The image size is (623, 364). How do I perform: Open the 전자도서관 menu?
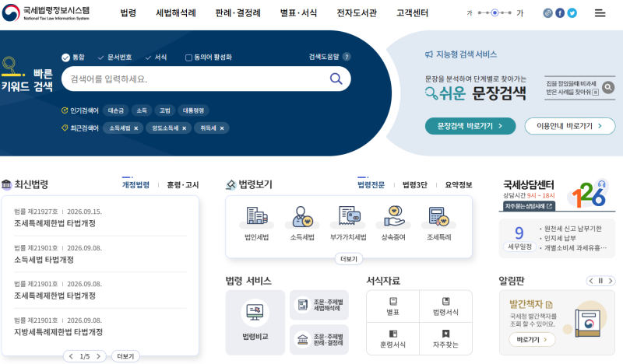coord(357,13)
